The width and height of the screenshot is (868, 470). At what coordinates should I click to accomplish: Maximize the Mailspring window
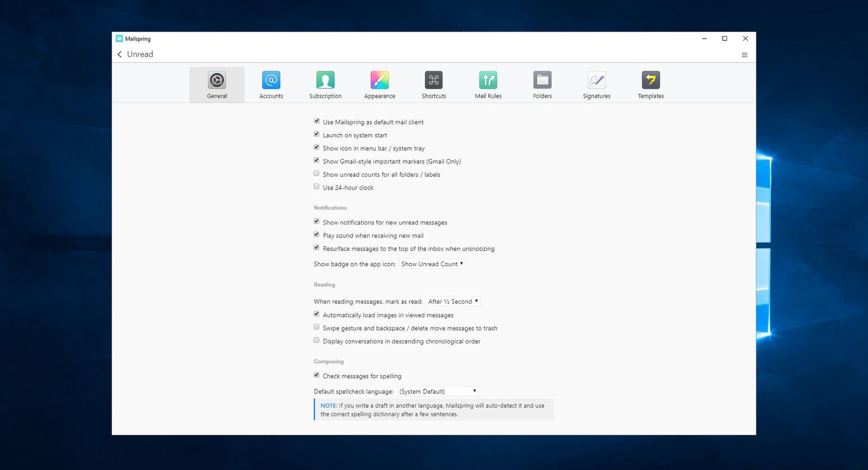(725, 38)
